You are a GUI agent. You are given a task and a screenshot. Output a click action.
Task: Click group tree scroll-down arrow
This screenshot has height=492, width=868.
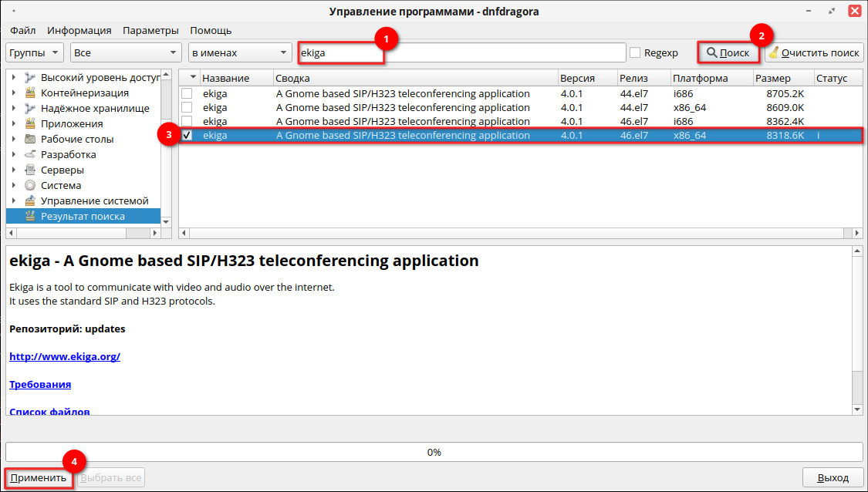(x=166, y=221)
